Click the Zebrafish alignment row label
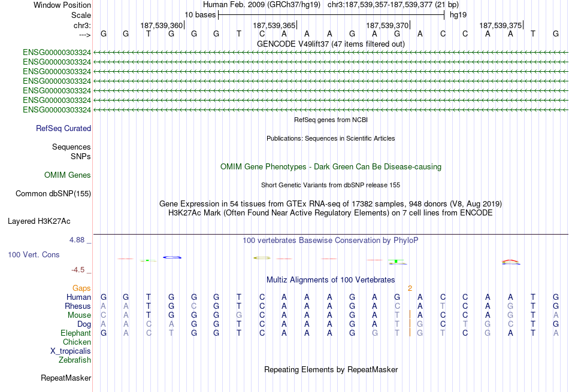This screenshot has height=392, width=569. (75, 360)
